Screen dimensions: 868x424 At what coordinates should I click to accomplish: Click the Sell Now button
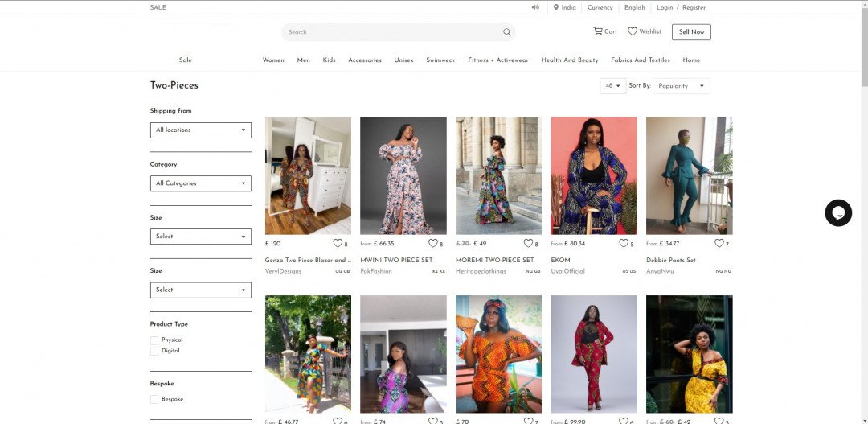tap(691, 32)
